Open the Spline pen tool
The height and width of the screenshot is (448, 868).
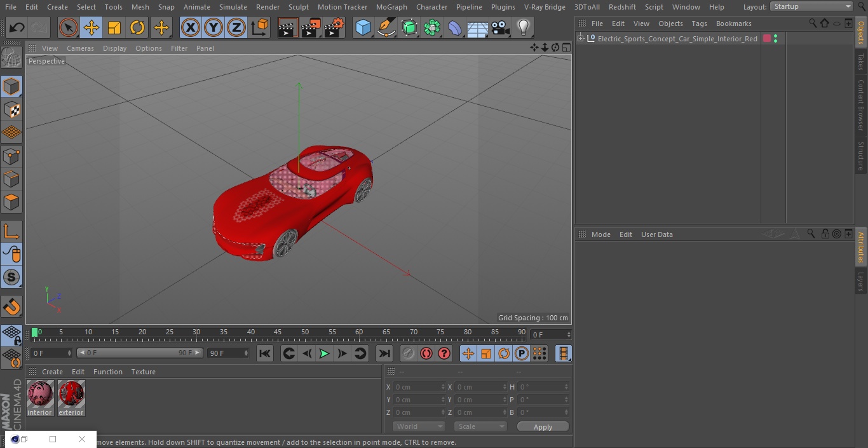click(386, 27)
